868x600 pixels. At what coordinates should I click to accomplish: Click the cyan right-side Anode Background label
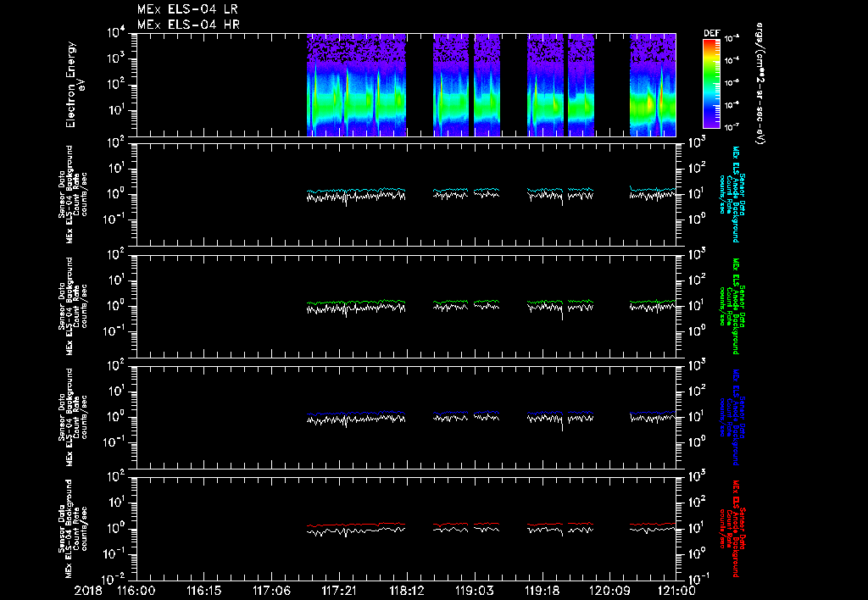click(x=732, y=194)
